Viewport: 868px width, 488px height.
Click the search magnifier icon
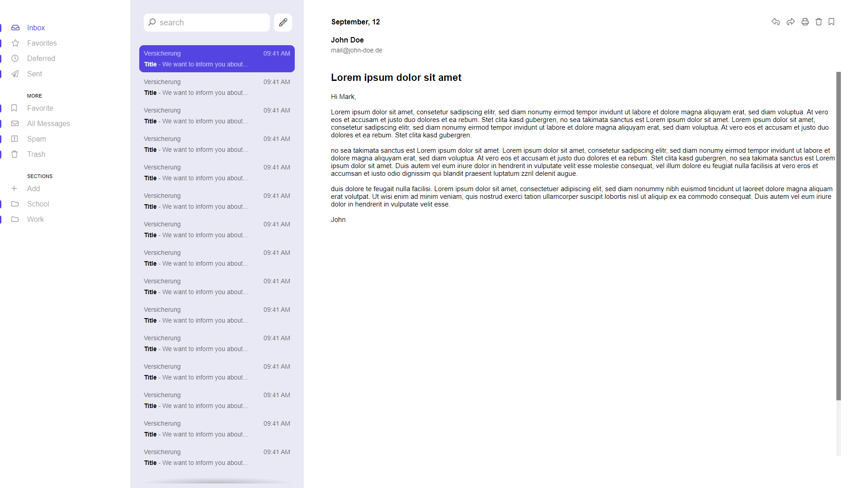point(152,22)
